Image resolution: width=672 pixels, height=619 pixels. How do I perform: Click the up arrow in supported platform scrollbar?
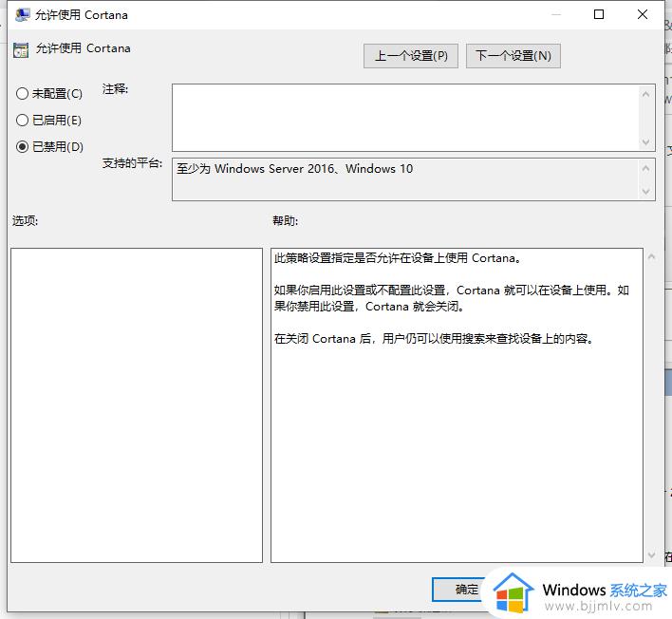coord(645,168)
